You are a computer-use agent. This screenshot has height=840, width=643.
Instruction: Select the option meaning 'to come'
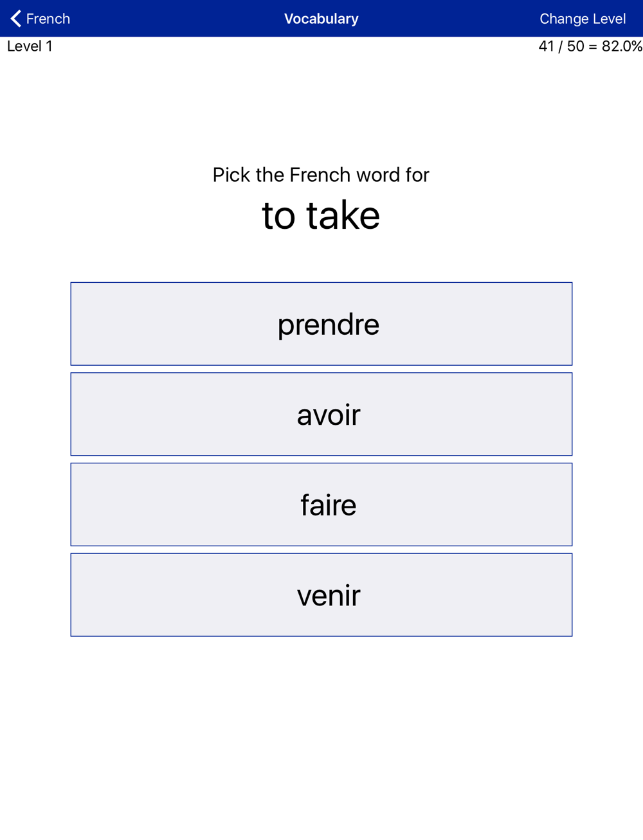[321, 595]
